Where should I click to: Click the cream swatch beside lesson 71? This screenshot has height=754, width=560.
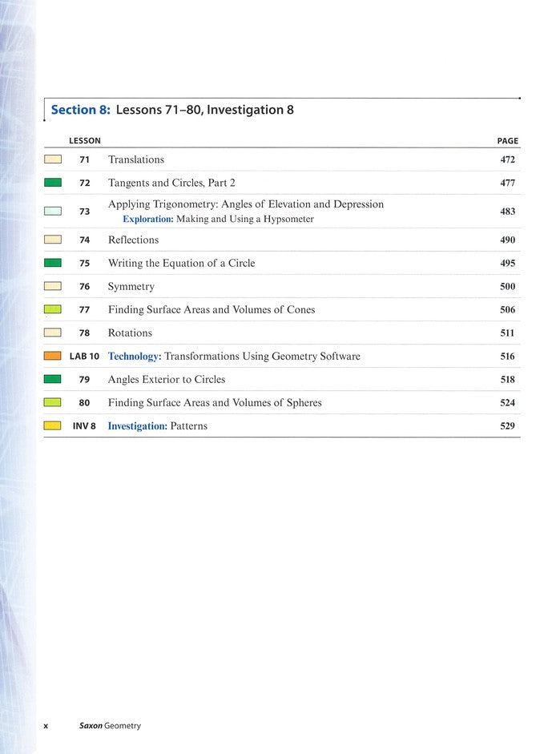[53, 159]
